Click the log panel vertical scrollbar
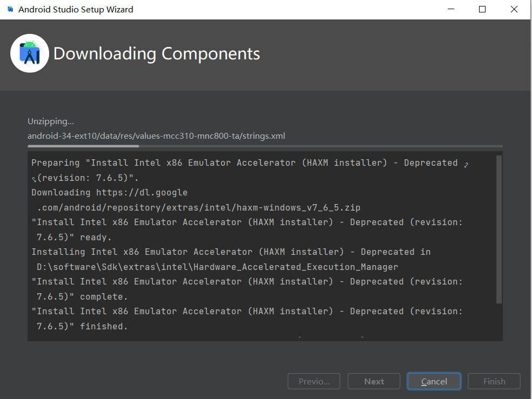Screen dimensions: 532x399 (499, 229)
